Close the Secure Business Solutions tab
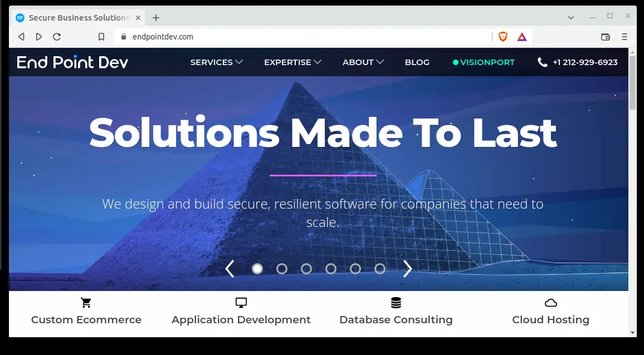This screenshot has width=644, height=355. point(138,18)
